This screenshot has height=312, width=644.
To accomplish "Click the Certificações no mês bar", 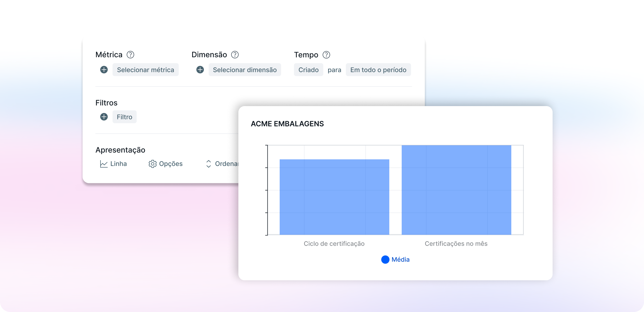I will coord(456,190).
